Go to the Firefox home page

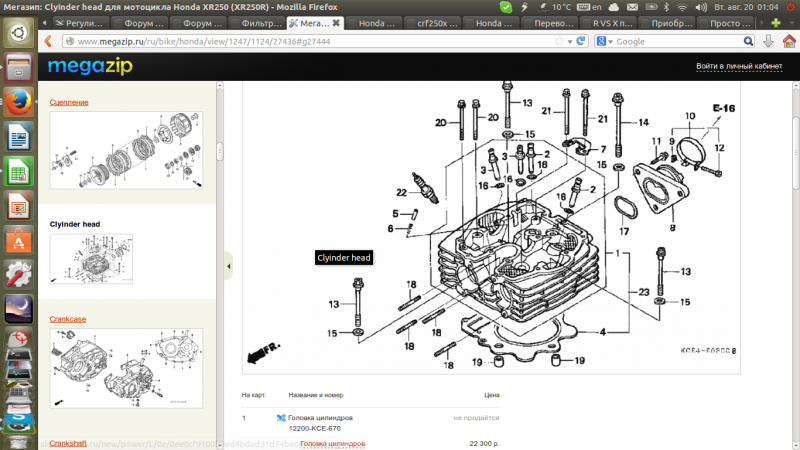(789, 41)
